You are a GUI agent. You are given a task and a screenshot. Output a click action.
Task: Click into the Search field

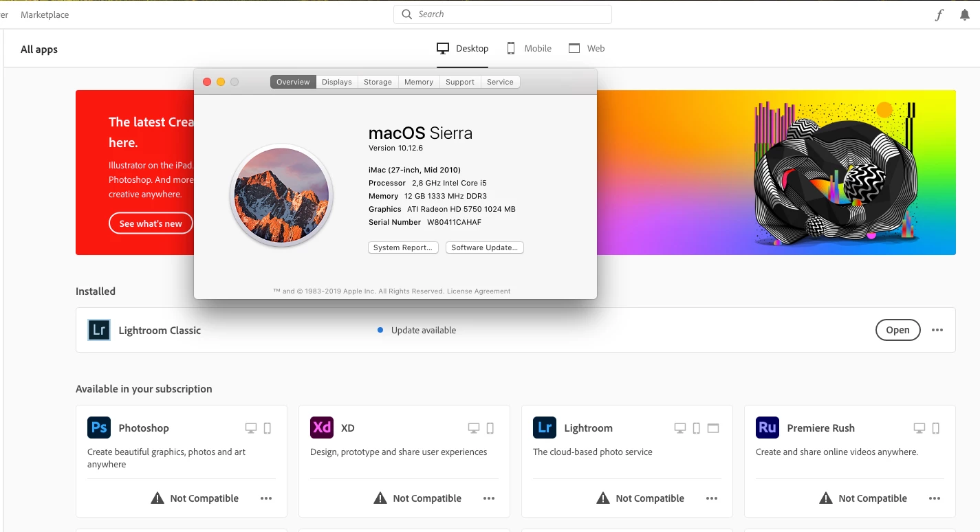tap(503, 14)
